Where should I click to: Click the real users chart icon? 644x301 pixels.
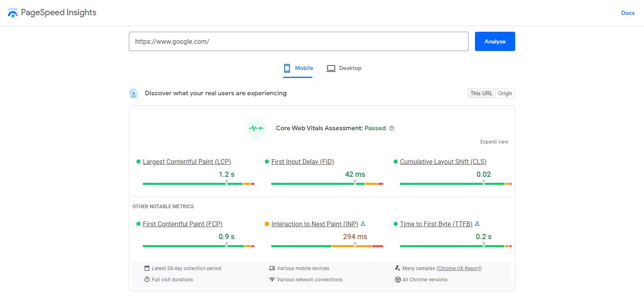pos(134,94)
